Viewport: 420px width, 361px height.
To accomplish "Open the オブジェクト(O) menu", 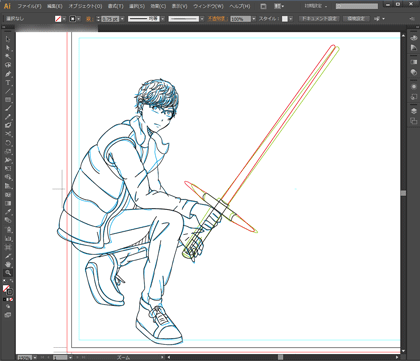I will pyautogui.click(x=86, y=6).
